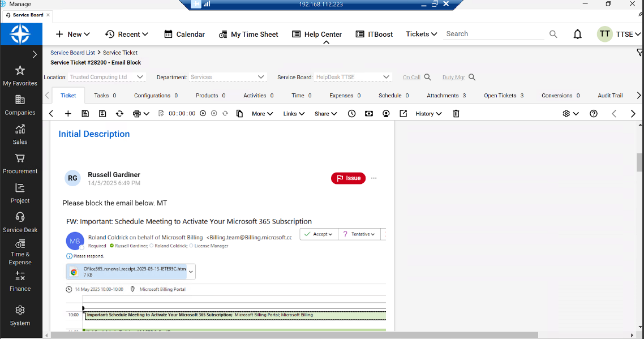Switch to the Audit Trail tab
Viewport: 644px width, 339px height.
tap(610, 95)
